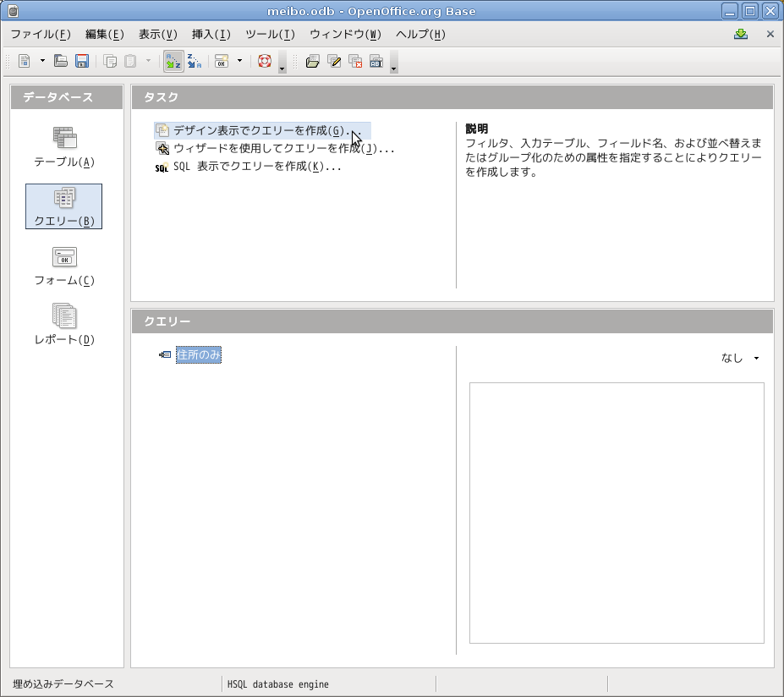Open the preview mode なし dropdown
This screenshot has width=784, height=697.
click(x=740, y=358)
